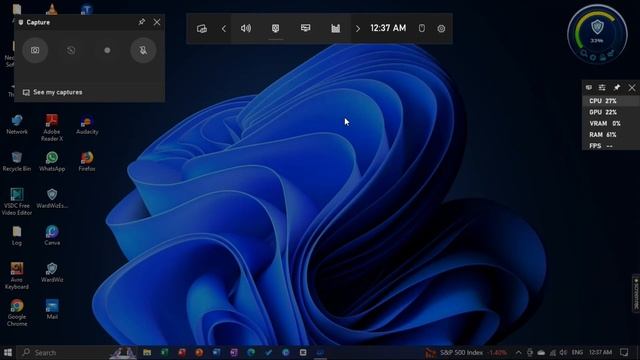Select the VRAM 0% row
The height and width of the screenshot is (360, 640).
coord(611,123)
